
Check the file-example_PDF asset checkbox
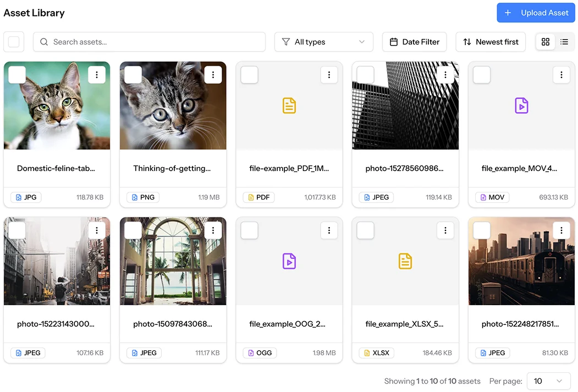point(249,75)
